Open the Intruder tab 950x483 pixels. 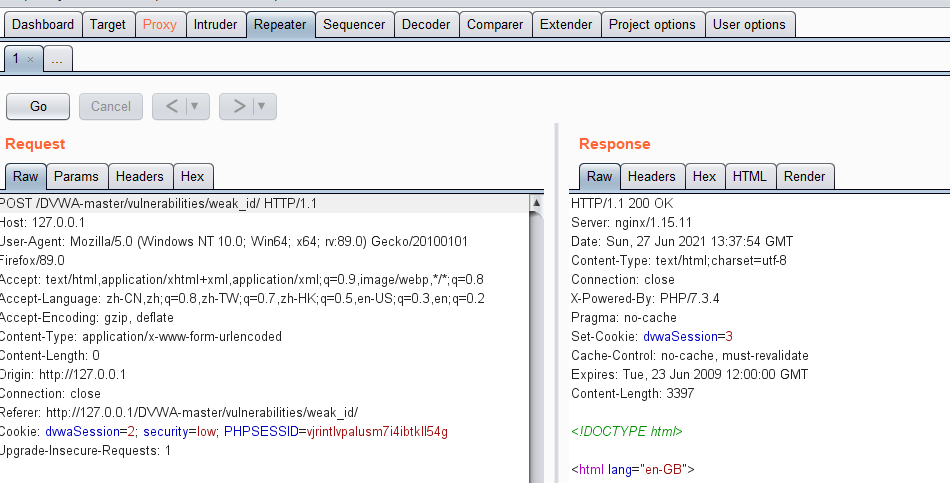click(x=216, y=24)
